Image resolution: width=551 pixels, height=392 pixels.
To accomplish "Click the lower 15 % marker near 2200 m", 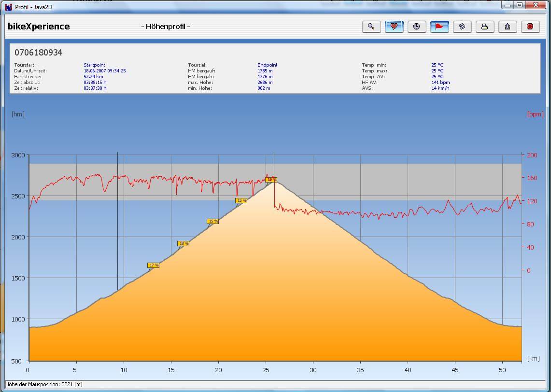I will pos(212,222).
